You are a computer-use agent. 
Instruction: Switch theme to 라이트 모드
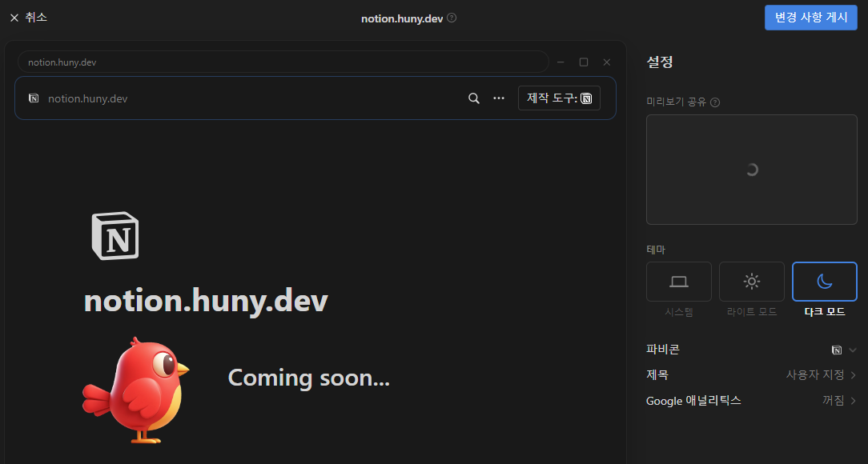[x=751, y=282]
